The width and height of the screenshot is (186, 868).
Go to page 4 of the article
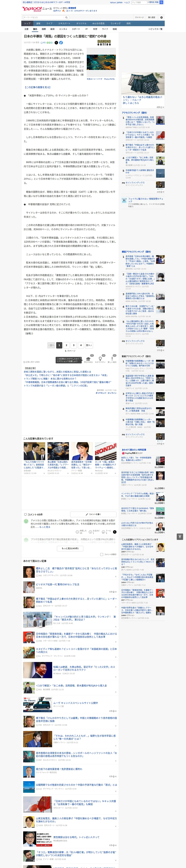point(81,345)
